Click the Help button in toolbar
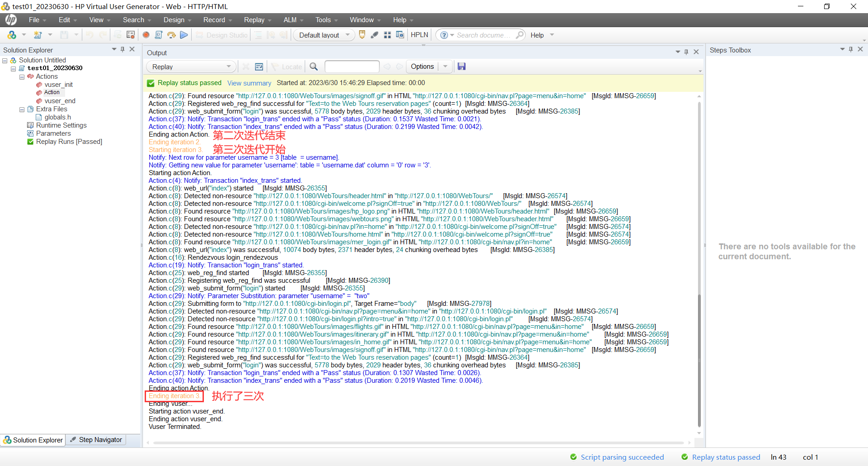 (537, 35)
